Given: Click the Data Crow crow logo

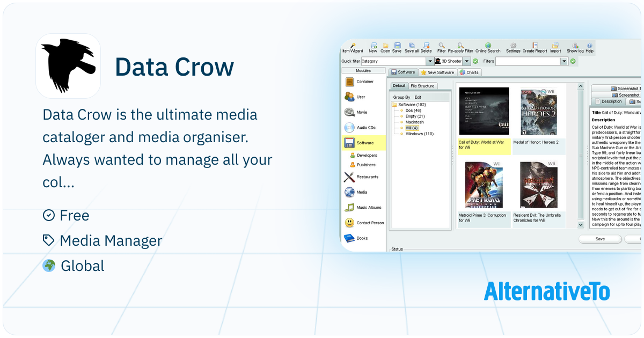Looking at the screenshot, I should point(68,65).
